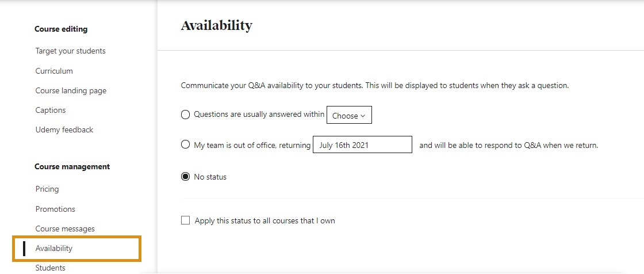
Task: Click the 'Availability' page heading
Action: 216,26
